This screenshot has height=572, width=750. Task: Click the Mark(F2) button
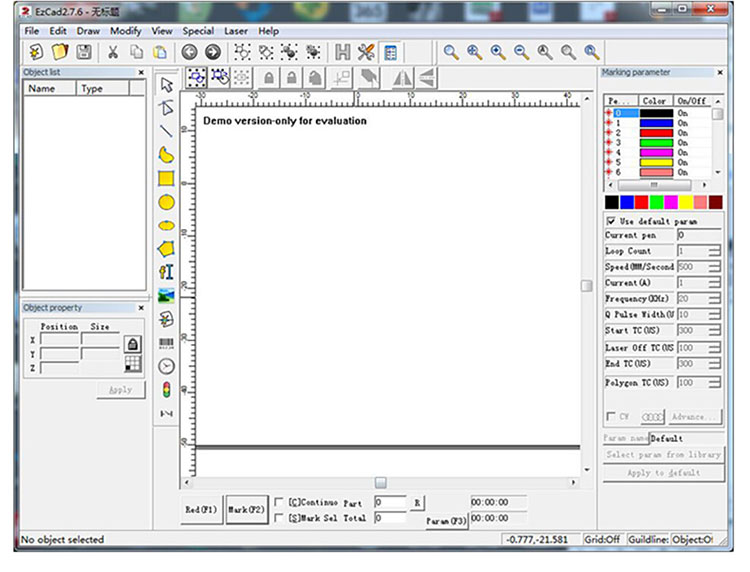[246, 510]
